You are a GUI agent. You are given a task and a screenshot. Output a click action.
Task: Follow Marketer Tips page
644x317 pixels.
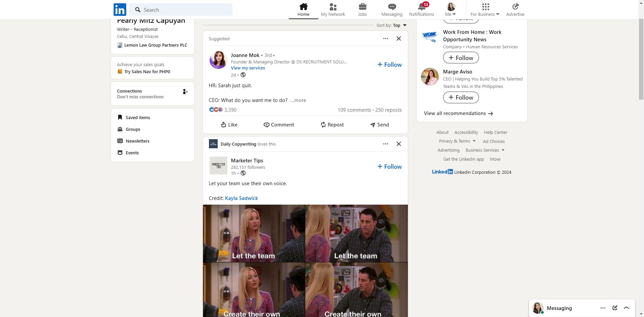click(389, 167)
